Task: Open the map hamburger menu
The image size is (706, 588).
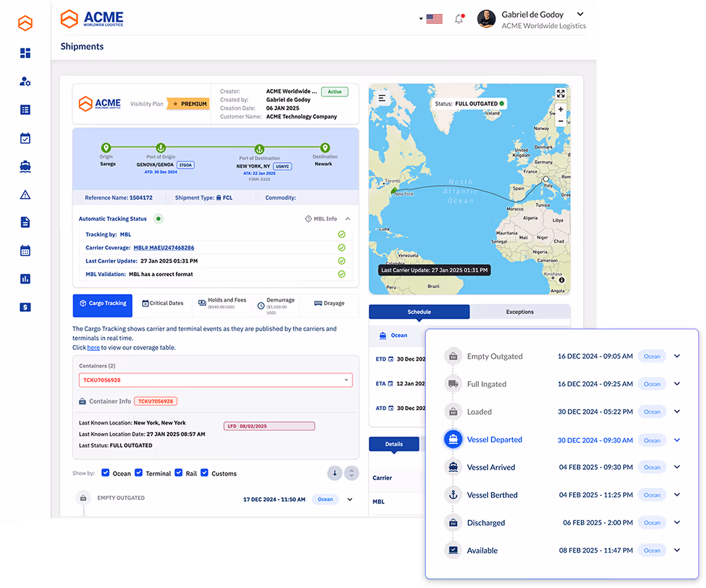Action: pos(382,98)
